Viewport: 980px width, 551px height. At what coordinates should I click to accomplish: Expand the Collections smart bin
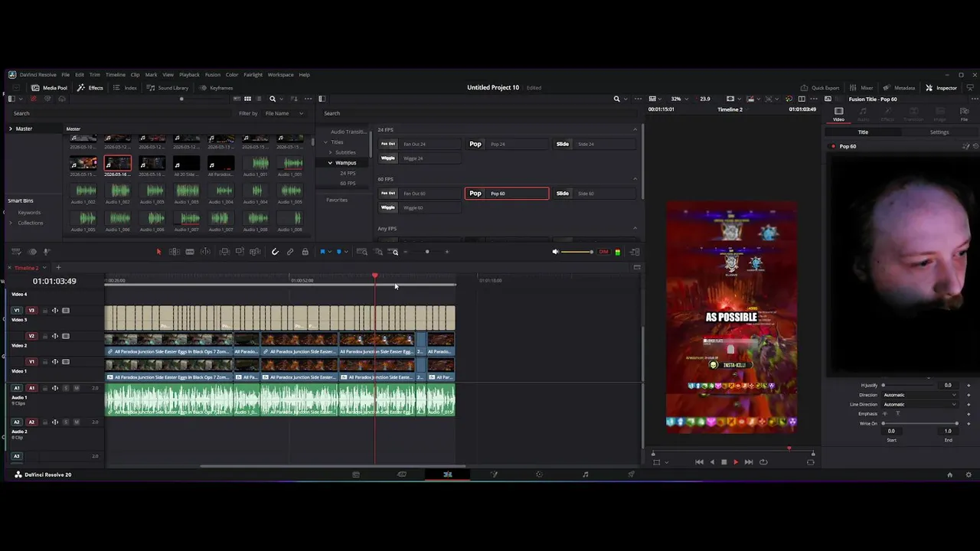[x=11, y=223]
